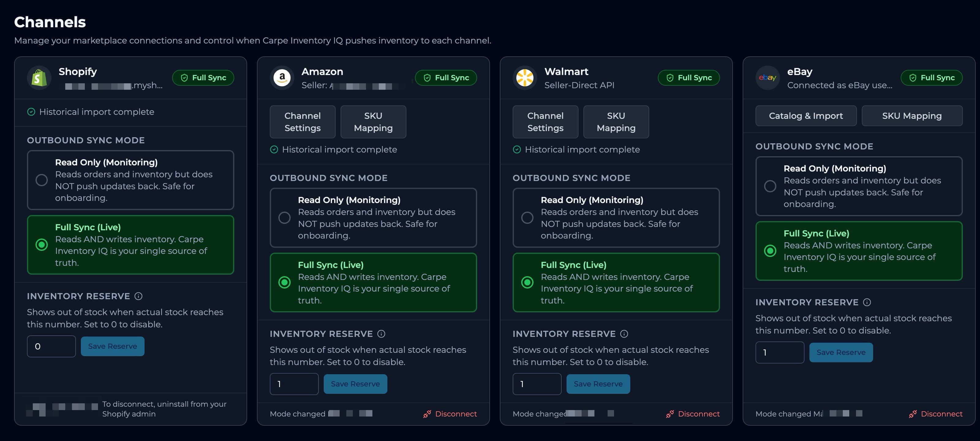Click the Amazon logo icon
980x441 pixels.
coord(282,77)
